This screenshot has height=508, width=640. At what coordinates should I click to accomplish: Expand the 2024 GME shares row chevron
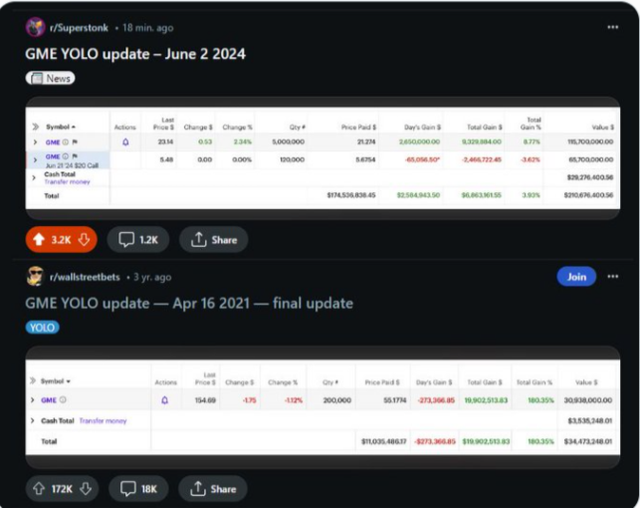click(x=35, y=142)
